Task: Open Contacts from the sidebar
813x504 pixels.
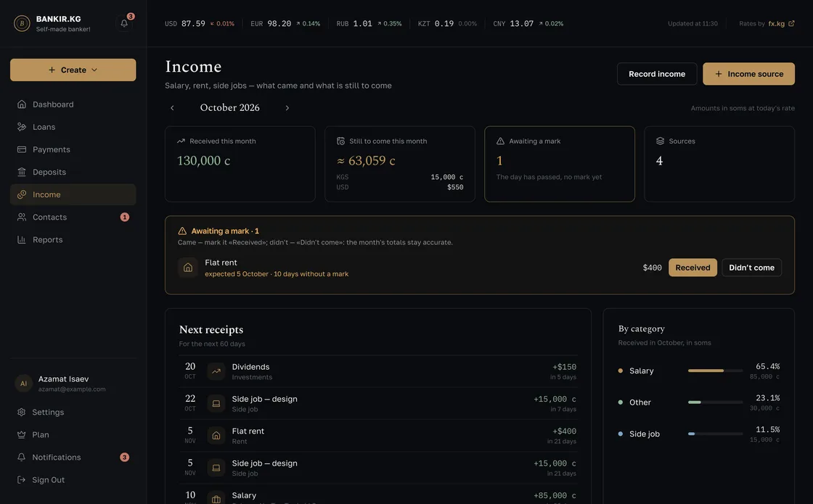Action: point(73,217)
